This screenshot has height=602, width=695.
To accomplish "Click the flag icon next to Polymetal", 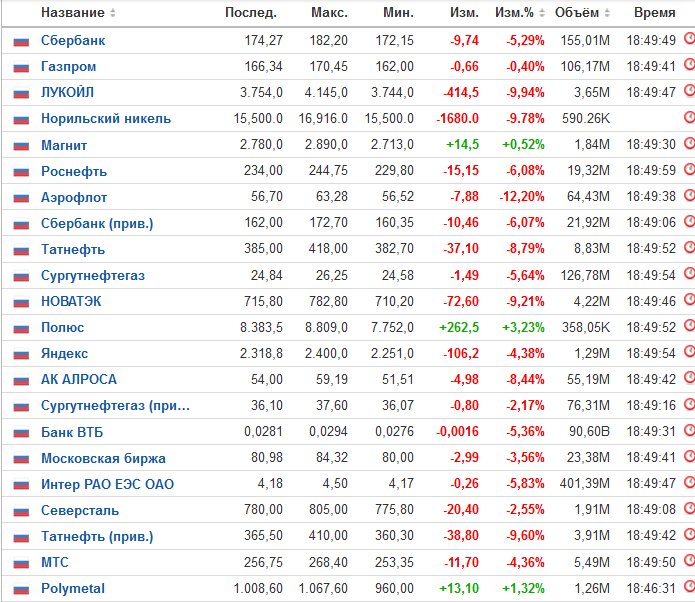I will click(21, 590).
